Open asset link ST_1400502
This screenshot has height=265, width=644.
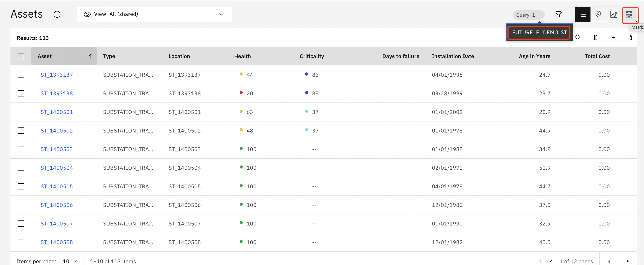point(57,131)
